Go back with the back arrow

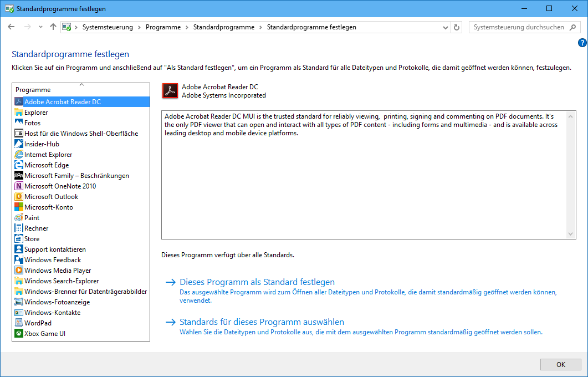[11, 27]
